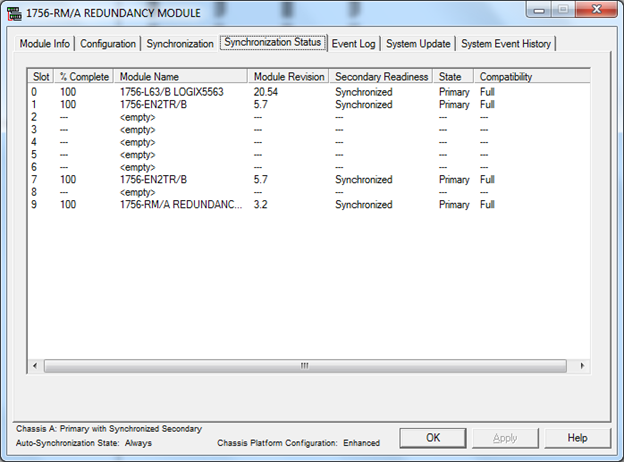
Task: Select the <empty> entry in slot 3
Action: (x=138, y=130)
